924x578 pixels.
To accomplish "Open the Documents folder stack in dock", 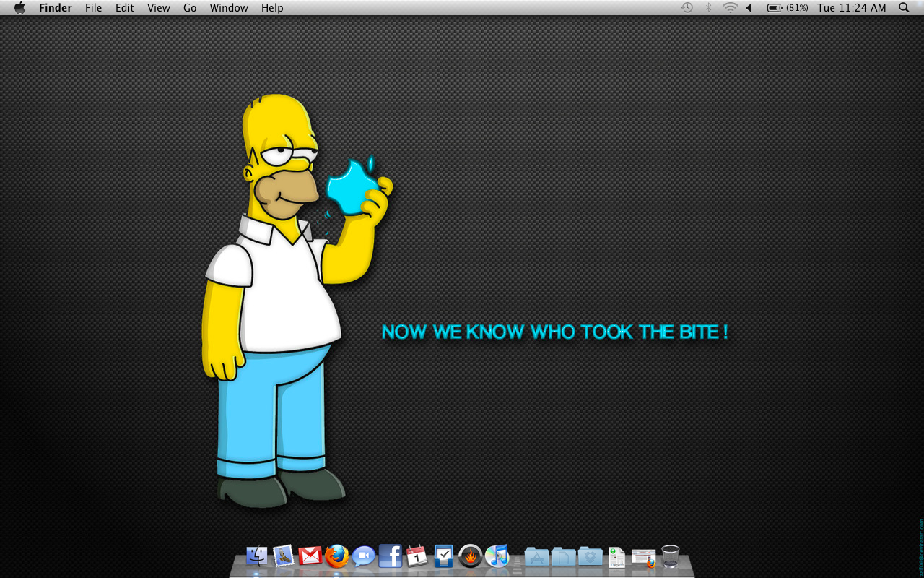I will pyautogui.click(x=563, y=556).
